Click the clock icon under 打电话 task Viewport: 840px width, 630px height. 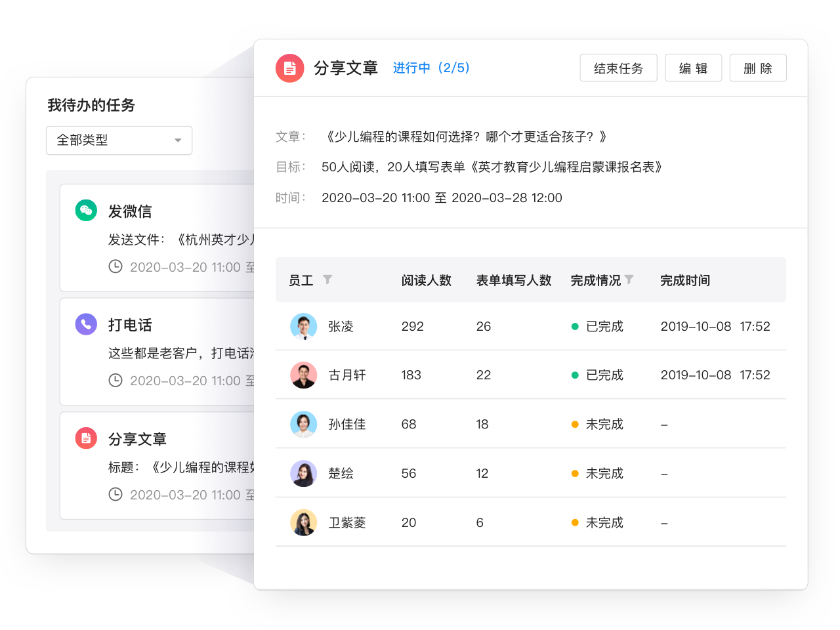click(x=115, y=380)
